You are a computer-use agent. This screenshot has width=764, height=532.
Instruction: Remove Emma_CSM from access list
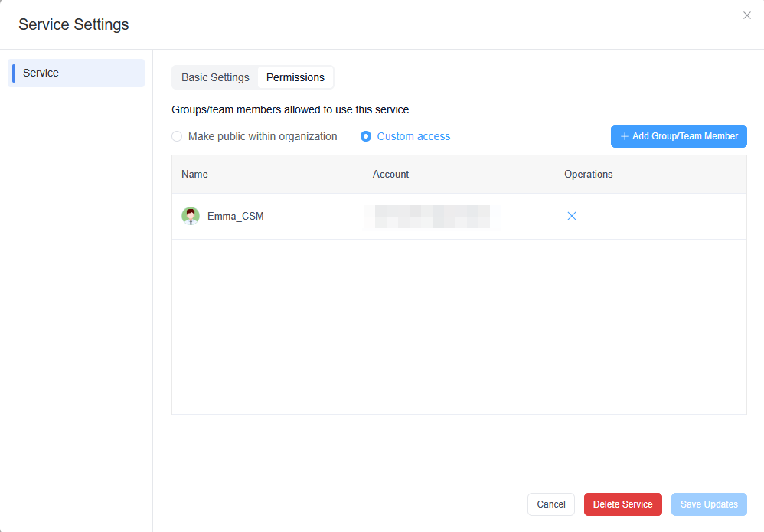click(x=572, y=216)
